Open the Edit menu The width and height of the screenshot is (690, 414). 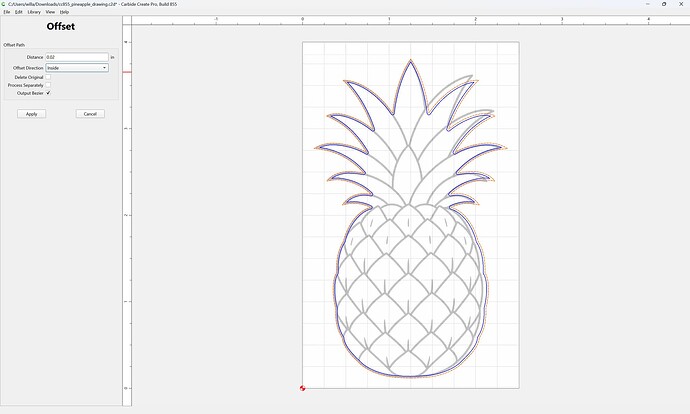pyautogui.click(x=18, y=12)
